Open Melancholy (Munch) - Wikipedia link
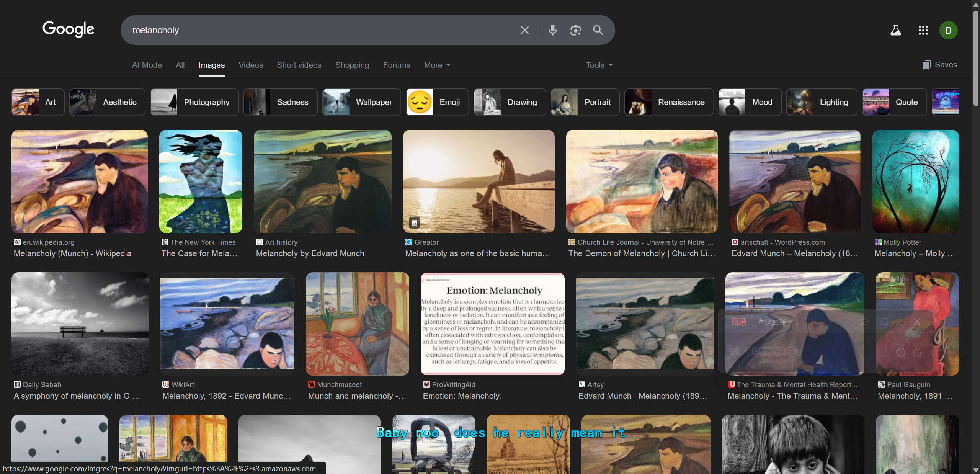980x474 pixels. point(73,253)
